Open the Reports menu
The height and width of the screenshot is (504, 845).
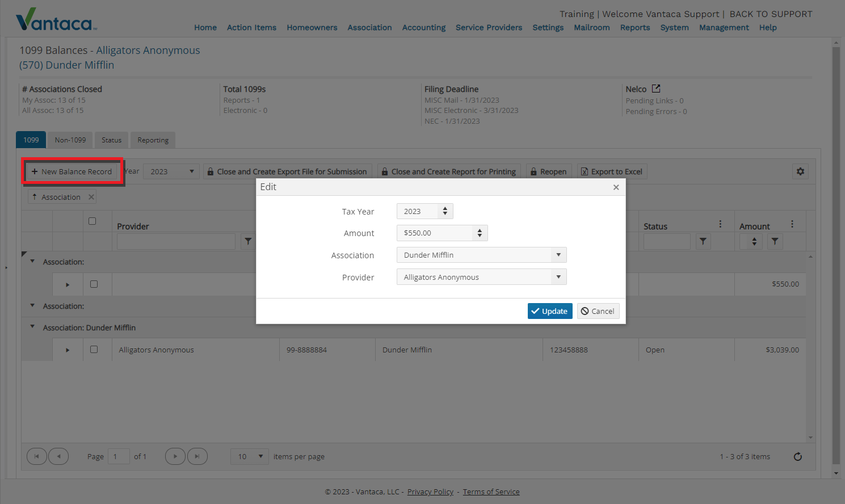click(635, 27)
